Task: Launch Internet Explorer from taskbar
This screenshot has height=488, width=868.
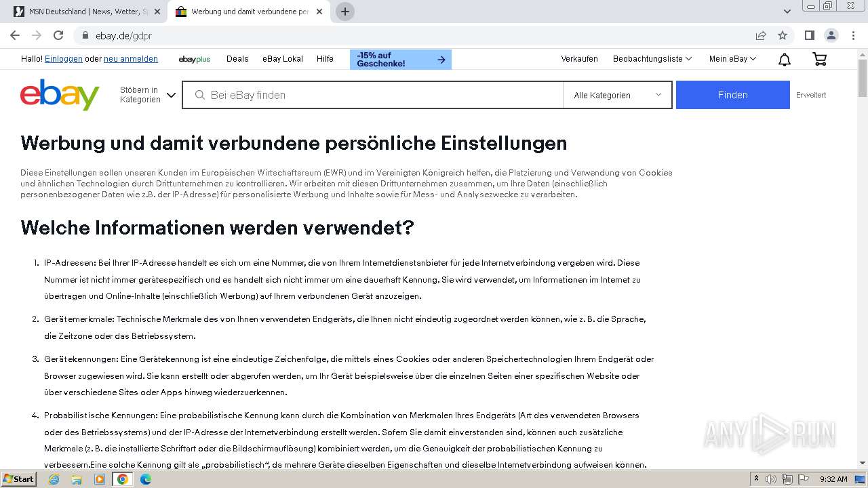Action: coord(54,479)
